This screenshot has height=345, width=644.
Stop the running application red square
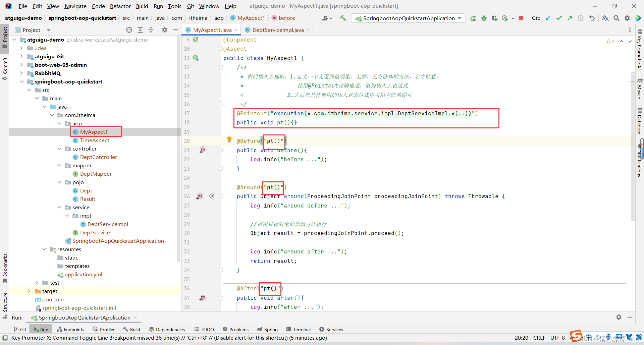(x=521, y=18)
